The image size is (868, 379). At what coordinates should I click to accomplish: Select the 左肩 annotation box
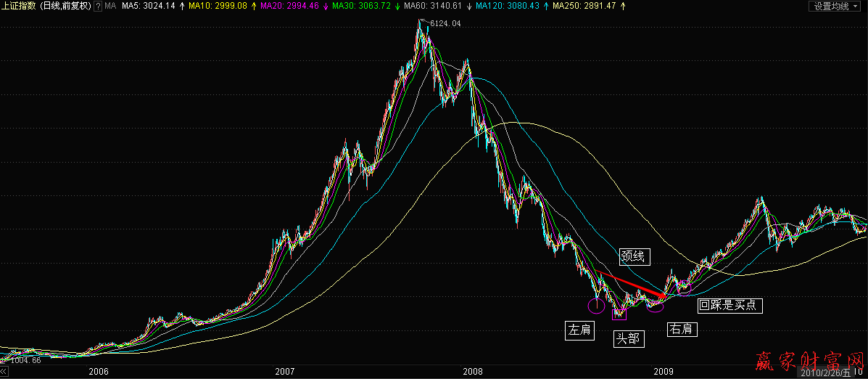coord(579,331)
